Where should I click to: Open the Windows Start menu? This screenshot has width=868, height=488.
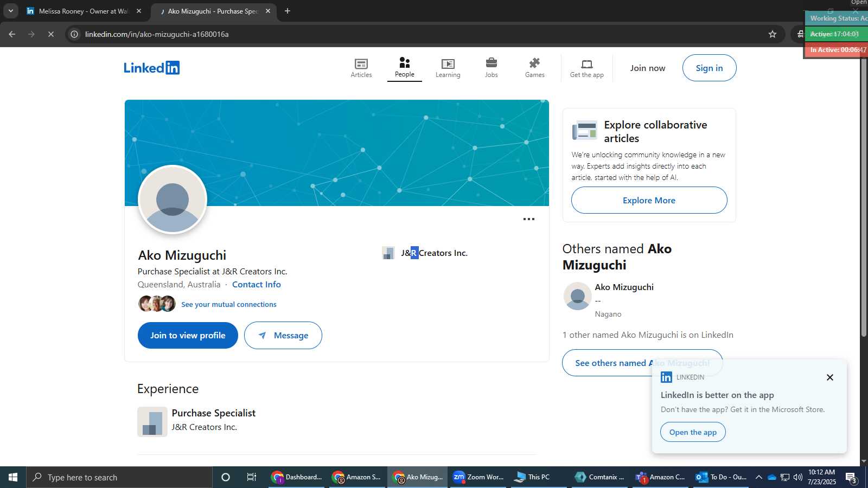(13, 477)
